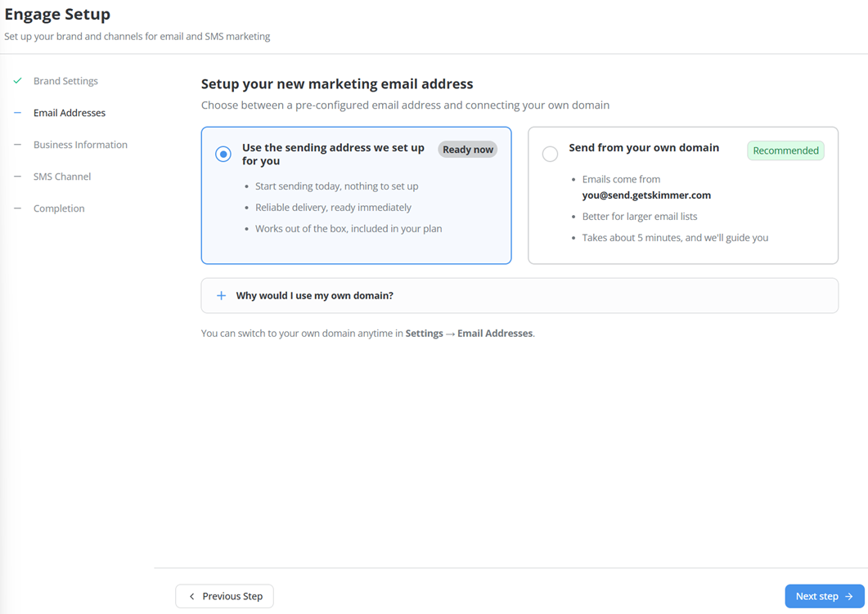This screenshot has width=868, height=614.
Task: Click the right arrow on Next step
Action: tap(849, 596)
